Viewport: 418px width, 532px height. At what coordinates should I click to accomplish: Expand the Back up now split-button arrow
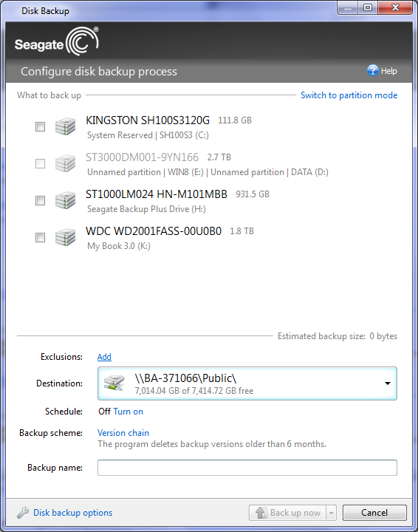tap(332, 513)
